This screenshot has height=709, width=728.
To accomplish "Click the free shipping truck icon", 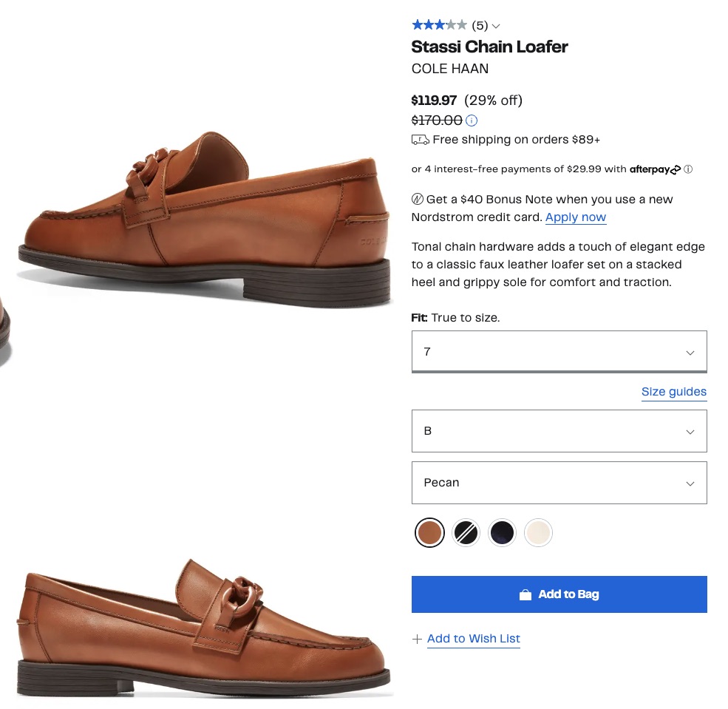I will tap(420, 140).
